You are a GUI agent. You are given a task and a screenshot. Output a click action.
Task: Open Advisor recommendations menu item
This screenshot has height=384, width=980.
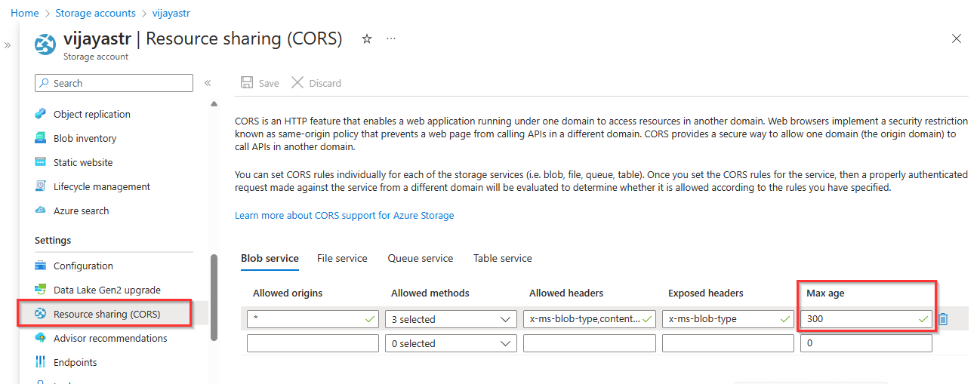point(110,338)
